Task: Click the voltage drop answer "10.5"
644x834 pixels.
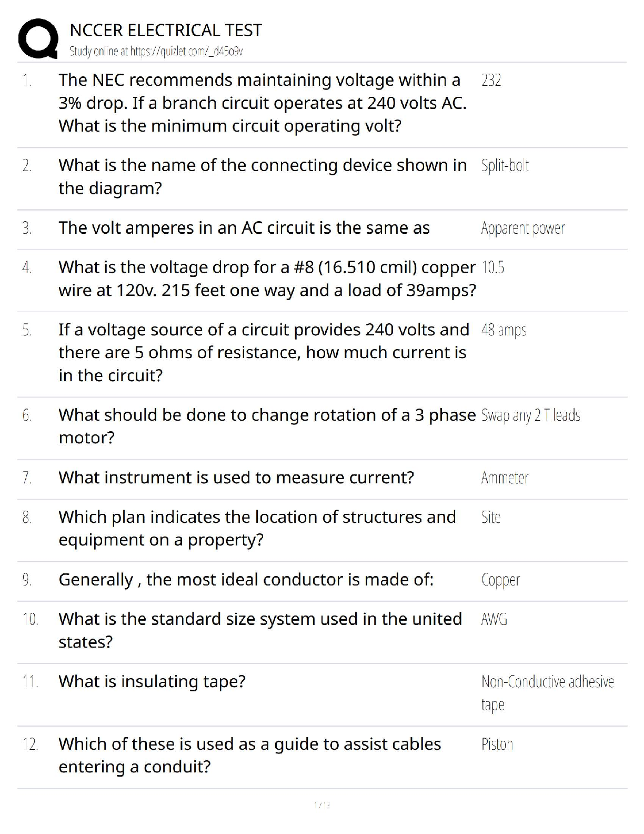Action: (492, 267)
